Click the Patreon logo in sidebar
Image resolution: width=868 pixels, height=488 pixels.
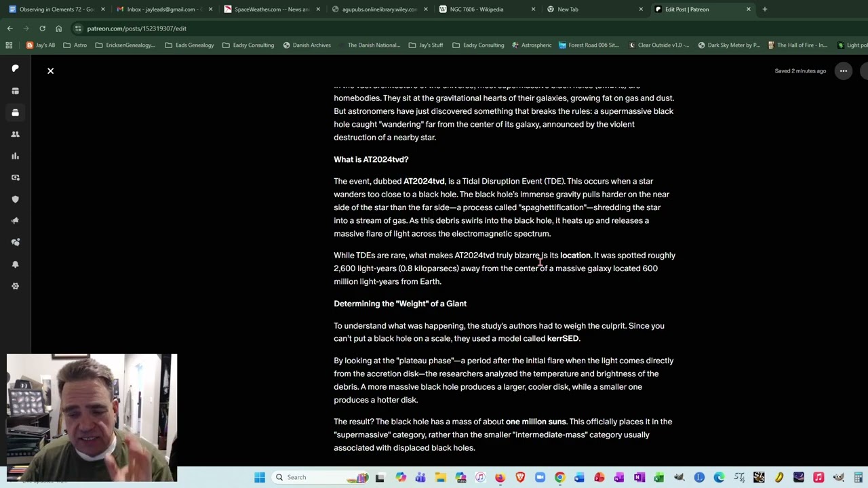point(15,68)
